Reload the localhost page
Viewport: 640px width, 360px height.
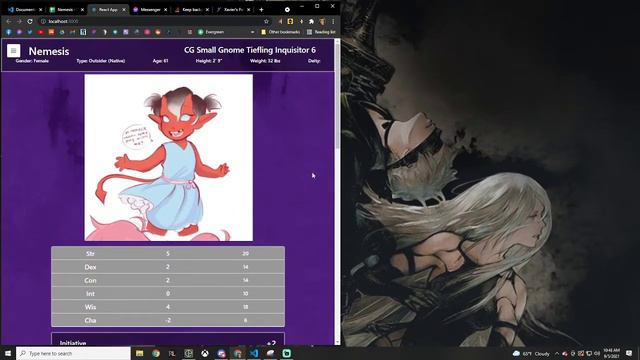coord(30,21)
